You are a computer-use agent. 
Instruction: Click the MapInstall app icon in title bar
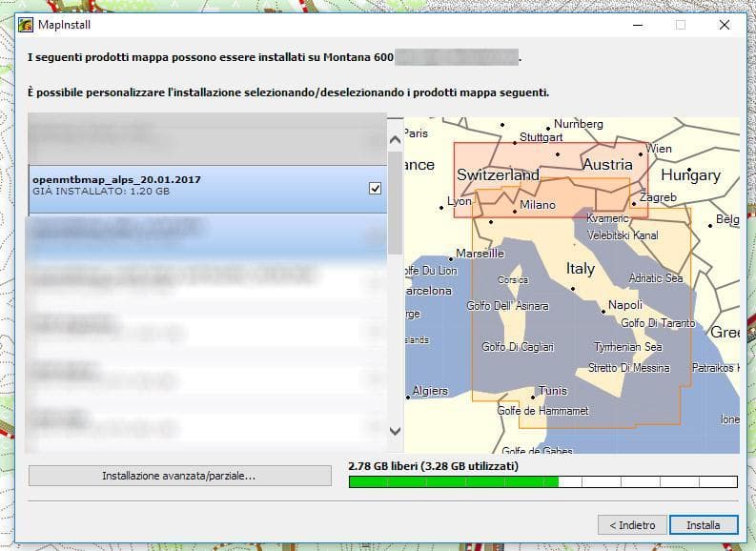pos(26,25)
